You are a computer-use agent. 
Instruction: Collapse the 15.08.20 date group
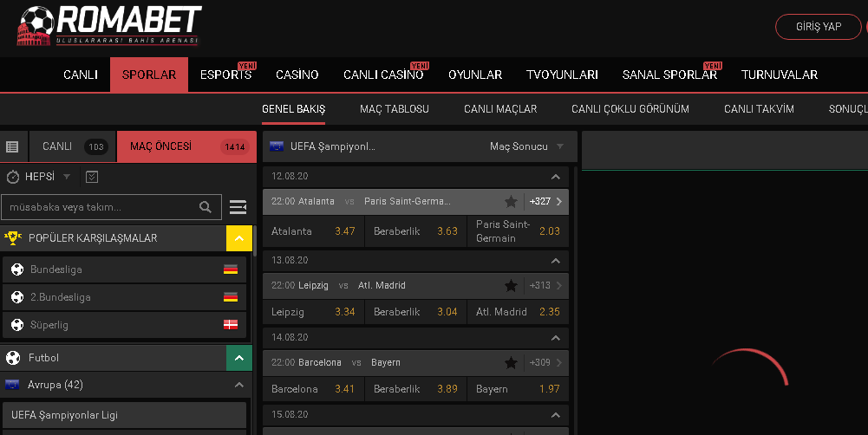coord(556,415)
